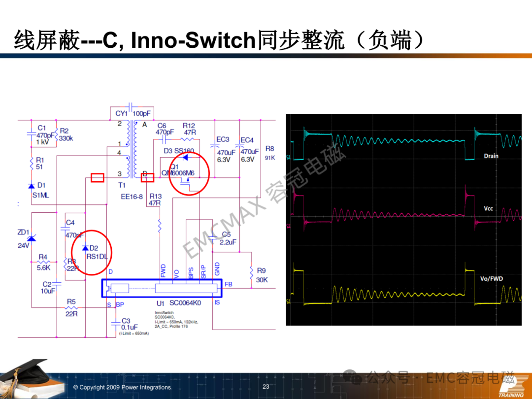Click the Drain label on oscilloscope
This screenshot has width=532, height=399.
click(x=491, y=156)
